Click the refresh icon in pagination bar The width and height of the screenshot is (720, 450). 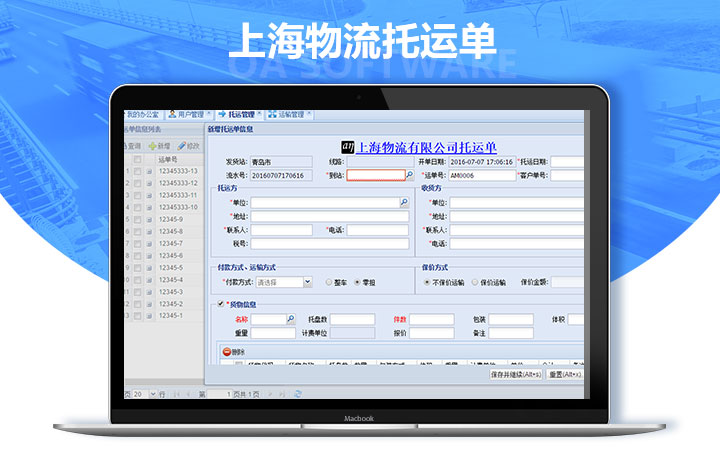296,394
